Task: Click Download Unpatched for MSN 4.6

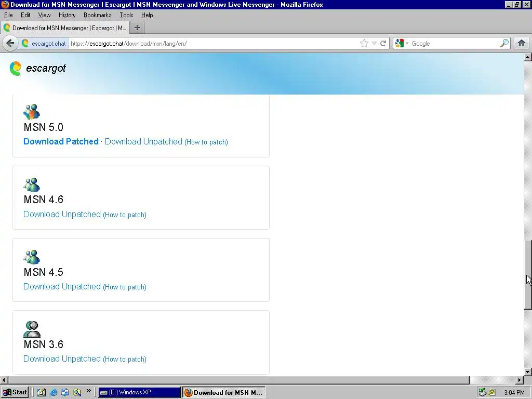Action: (x=62, y=215)
